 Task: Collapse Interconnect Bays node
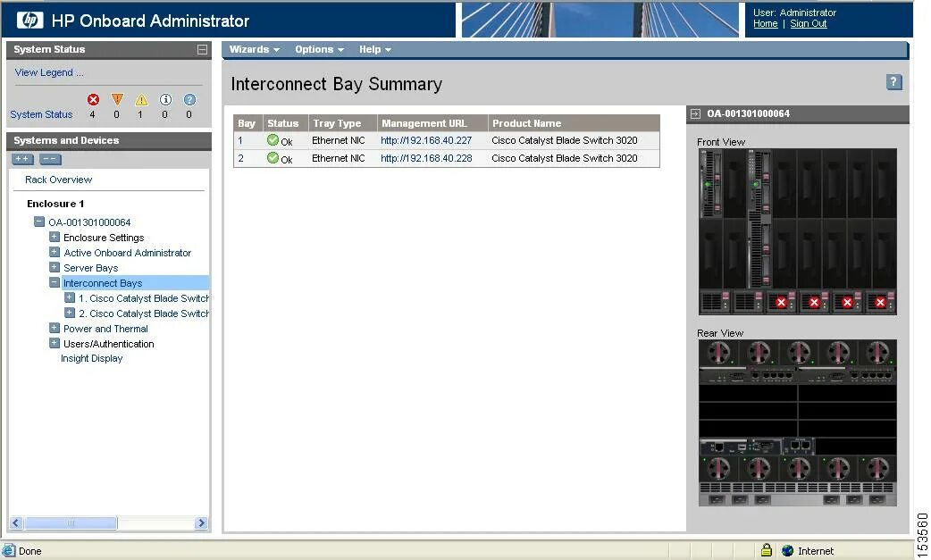(x=55, y=282)
